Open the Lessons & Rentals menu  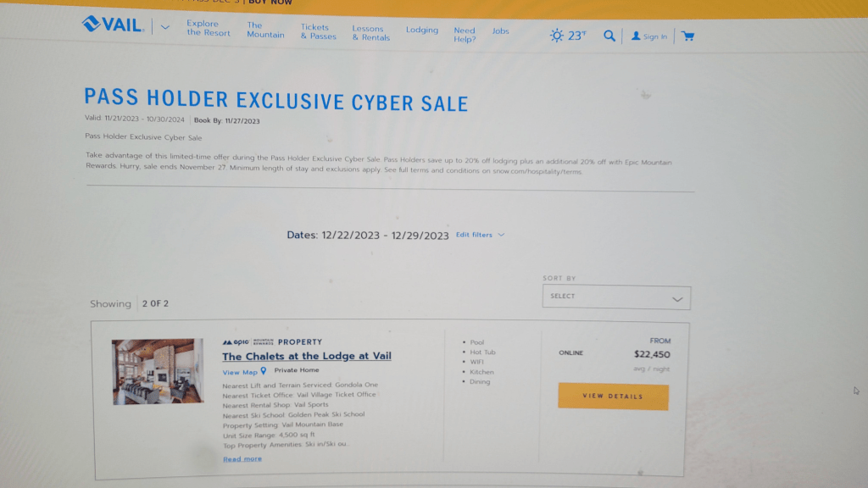371,33
